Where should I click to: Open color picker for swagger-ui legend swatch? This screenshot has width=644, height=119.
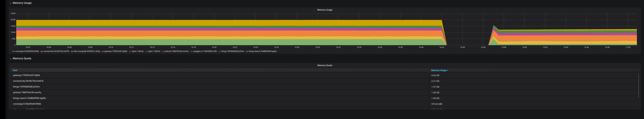point(191,52)
